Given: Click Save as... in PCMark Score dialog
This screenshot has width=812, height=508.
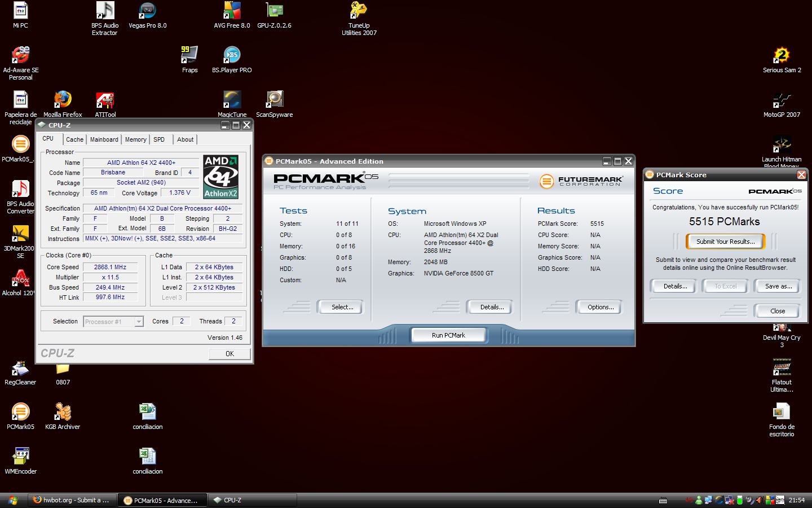Looking at the screenshot, I should coord(778,286).
